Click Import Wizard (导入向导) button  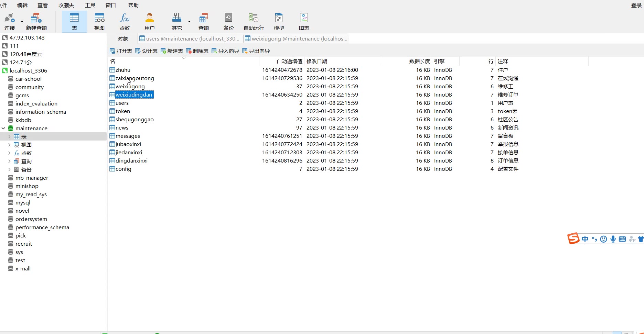[225, 51]
